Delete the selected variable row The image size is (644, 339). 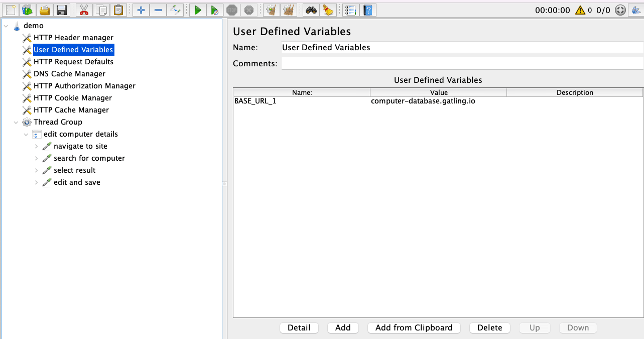pyautogui.click(x=490, y=327)
